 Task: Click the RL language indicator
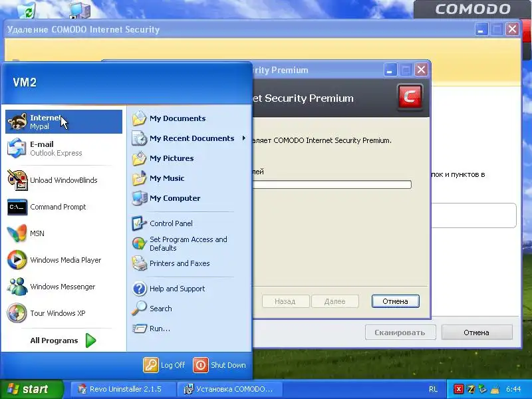[x=433, y=389]
